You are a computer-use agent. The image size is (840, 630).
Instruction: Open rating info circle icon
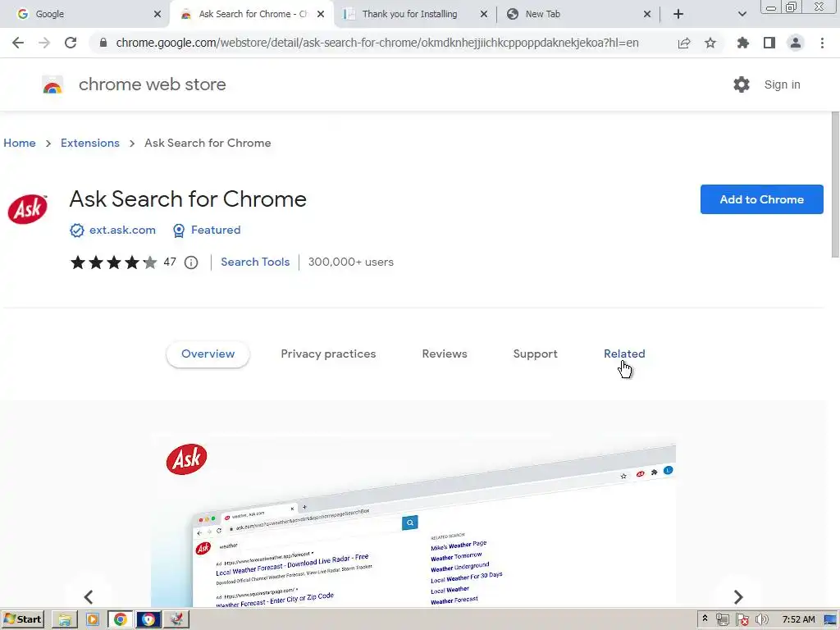191,262
